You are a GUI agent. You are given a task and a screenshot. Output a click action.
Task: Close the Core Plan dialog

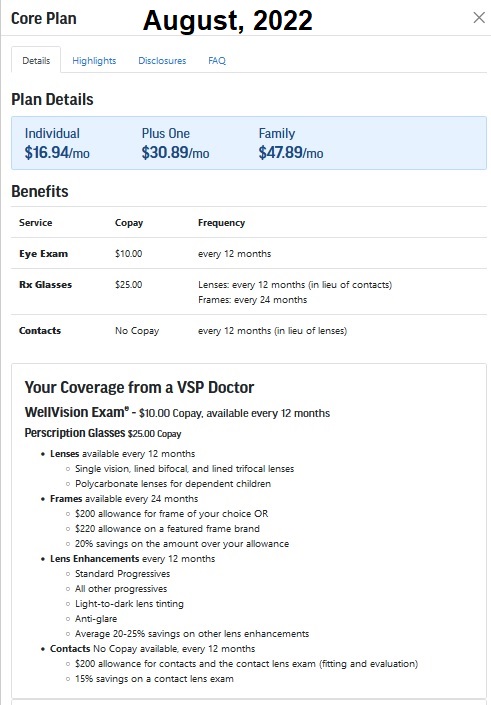tap(479, 18)
